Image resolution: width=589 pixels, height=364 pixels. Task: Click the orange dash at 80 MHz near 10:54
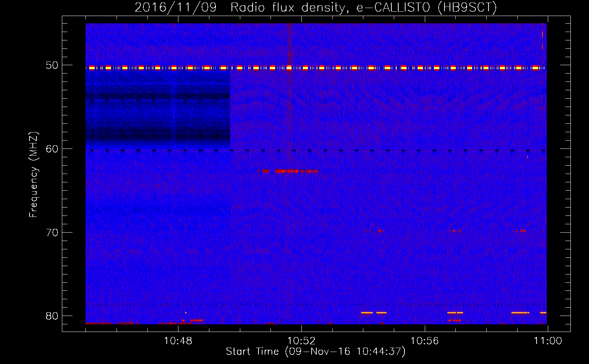click(374, 313)
